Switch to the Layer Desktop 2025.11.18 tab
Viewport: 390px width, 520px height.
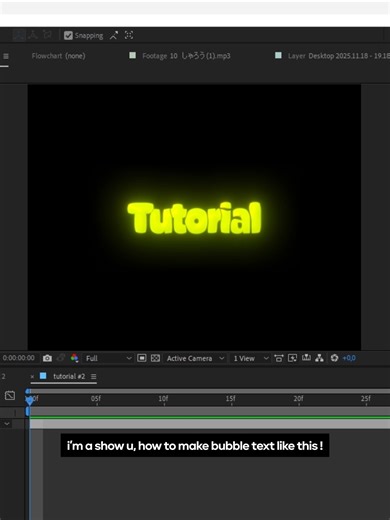click(x=338, y=56)
